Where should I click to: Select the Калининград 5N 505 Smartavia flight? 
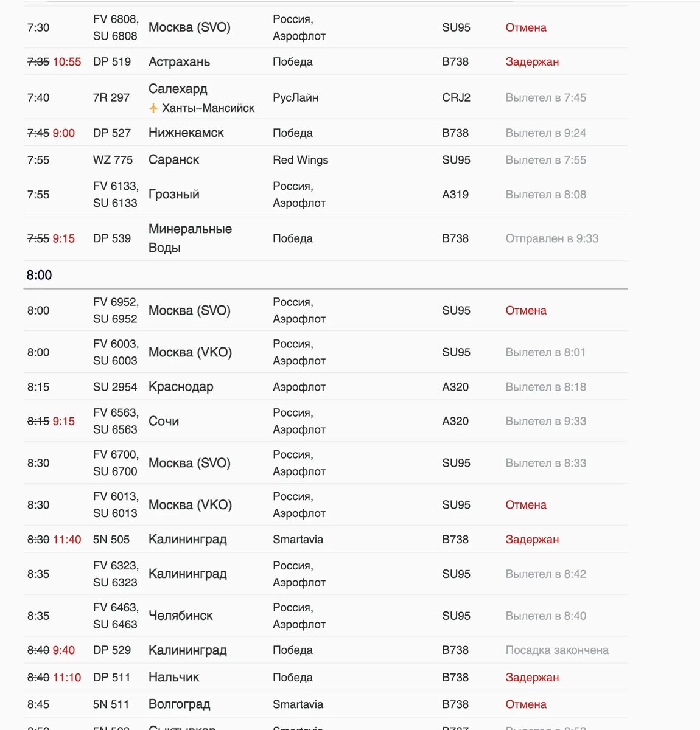(326, 540)
